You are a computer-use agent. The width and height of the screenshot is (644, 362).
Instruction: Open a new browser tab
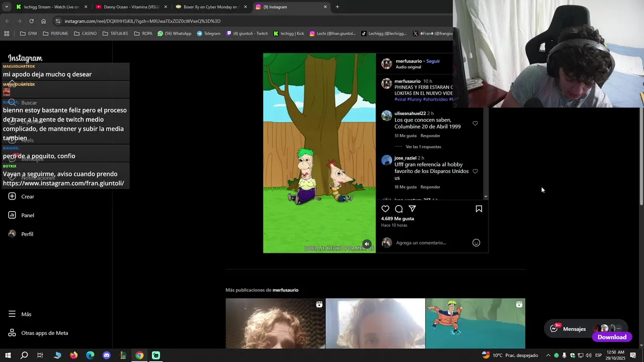coord(337,7)
